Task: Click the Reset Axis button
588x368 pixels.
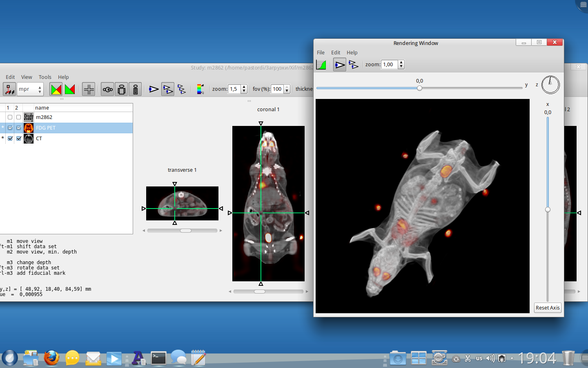Action: point(548,308)
